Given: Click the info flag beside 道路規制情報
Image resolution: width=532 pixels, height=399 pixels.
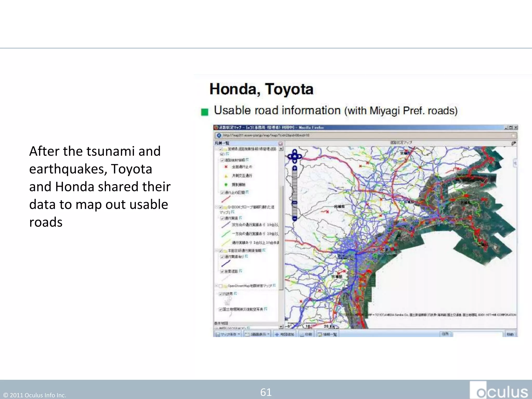Looking at the screenshot, I should 247,160.
